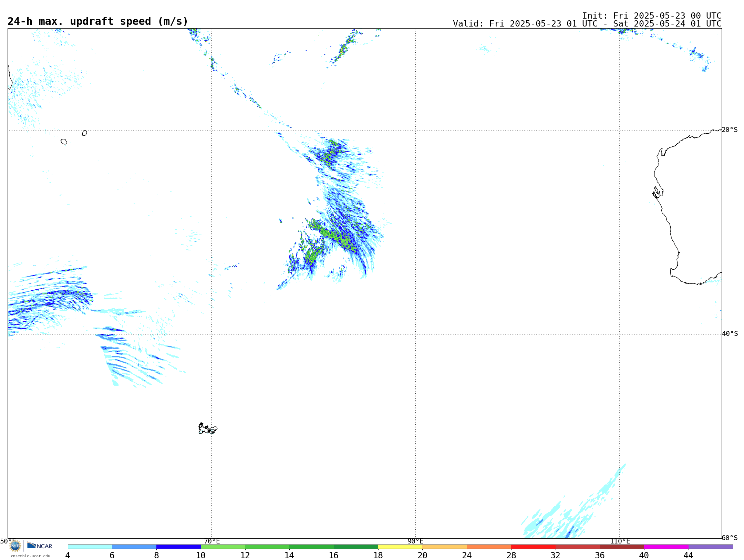The width and height of the screenshot is (744, 560).
Task: Pick the green 12–14 colorbar segment
Action: [x=267, y=547]
